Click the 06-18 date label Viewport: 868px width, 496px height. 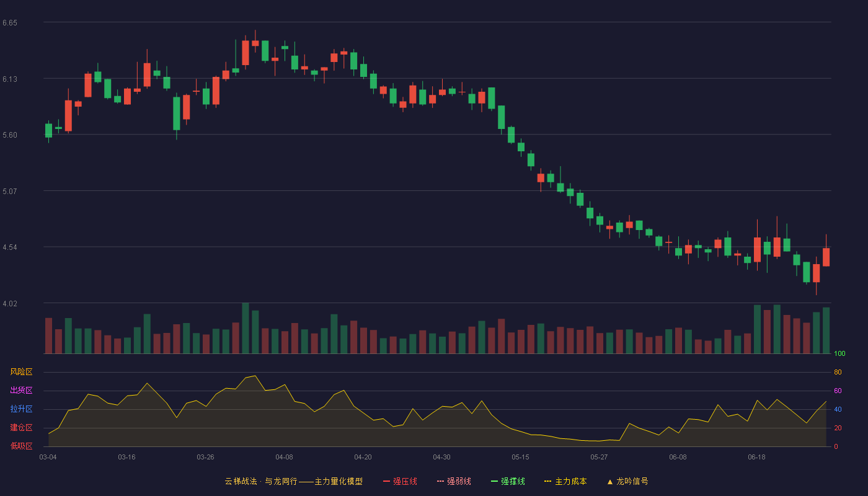tap(756, 457)
